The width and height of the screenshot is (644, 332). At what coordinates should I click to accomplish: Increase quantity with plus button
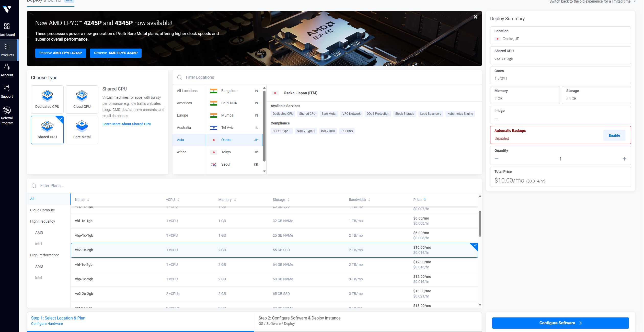[x=624, y=159]
